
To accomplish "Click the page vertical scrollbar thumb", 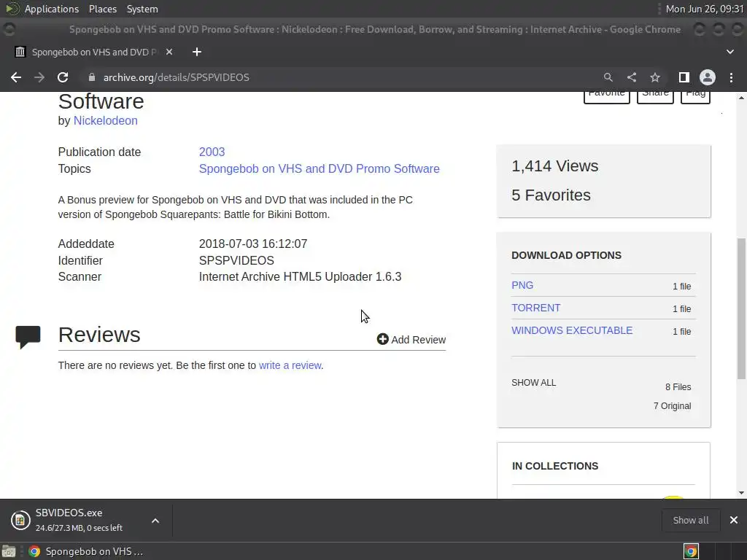I will point(741,308).
